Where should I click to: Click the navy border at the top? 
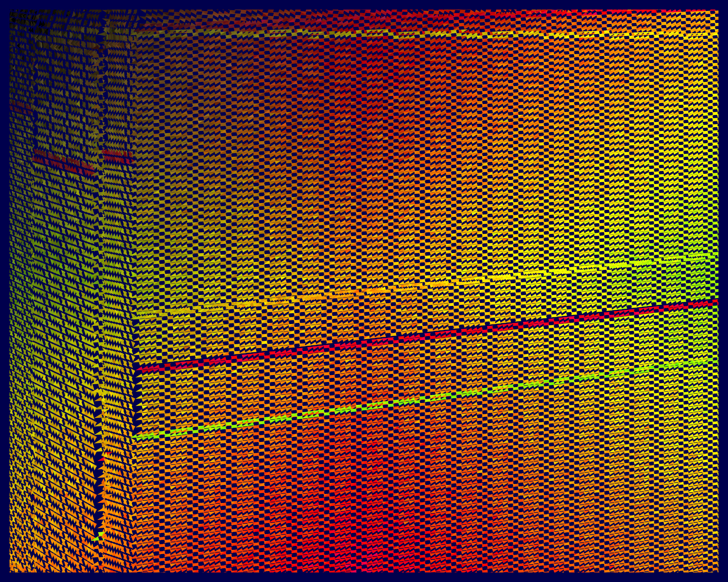click(x=364, y=4)
